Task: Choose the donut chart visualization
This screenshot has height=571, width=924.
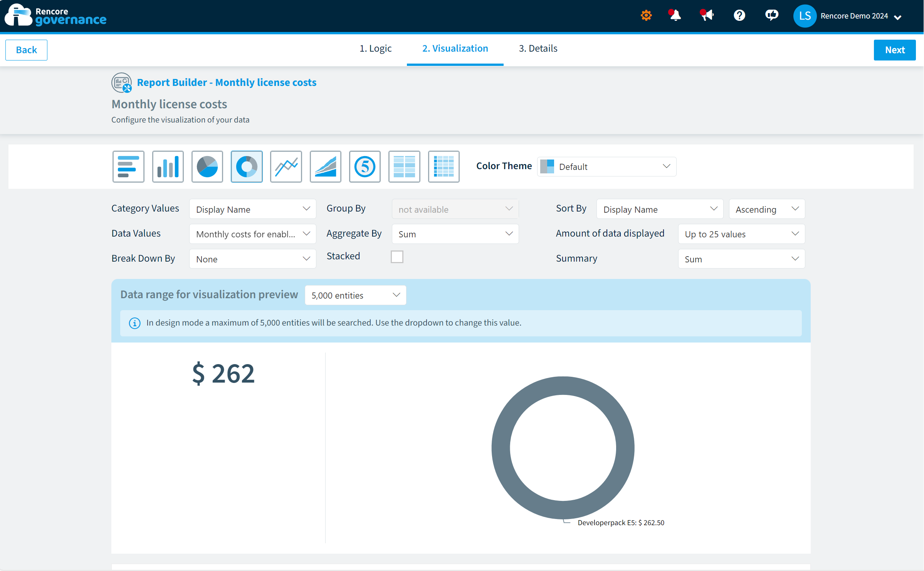Action: [x=247, y=166]
